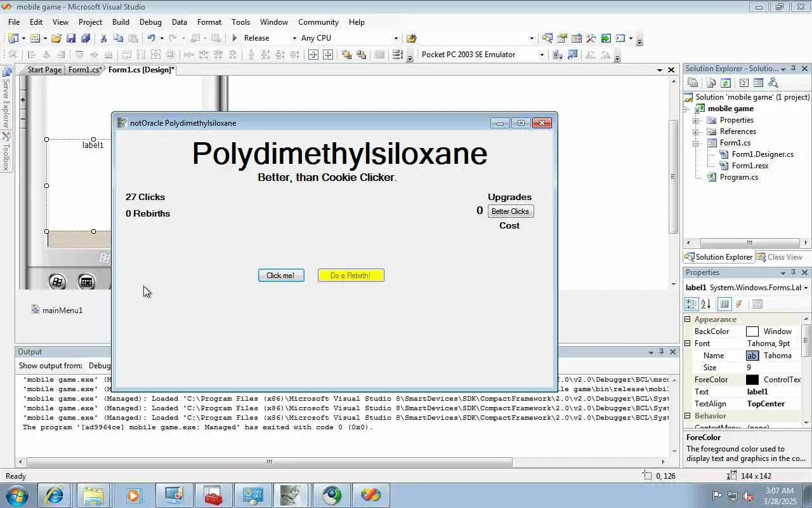Click the Font Size value field

pyautogui.click(x=773, y=368)
